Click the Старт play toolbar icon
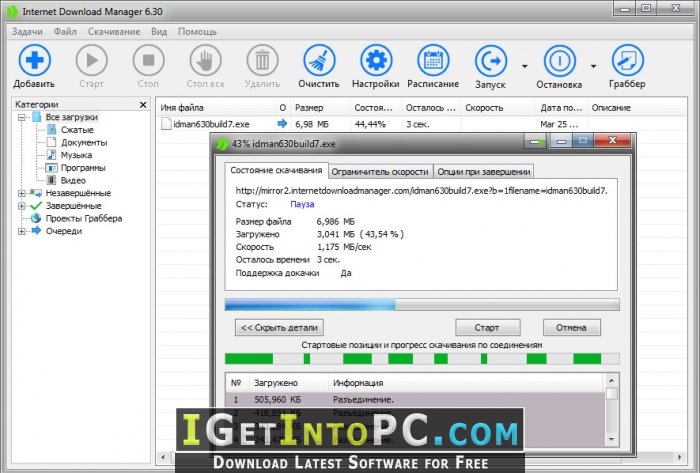Screen dimensions: 700x473 point(92,60)
